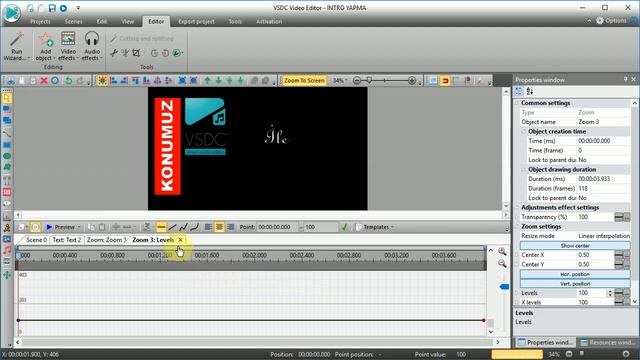This screenshot has width=640, height=360.
Task: Switch to the Text: Text 2 tab
Action: click(x=67, y=240)
